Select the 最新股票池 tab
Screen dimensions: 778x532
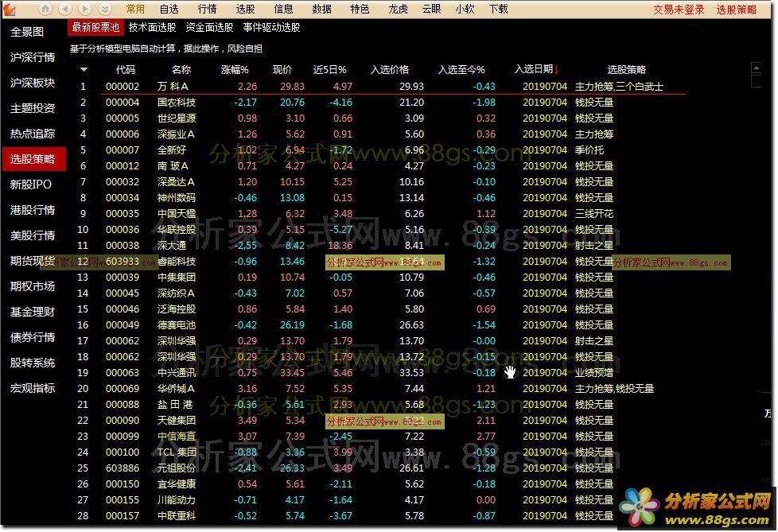95,27
